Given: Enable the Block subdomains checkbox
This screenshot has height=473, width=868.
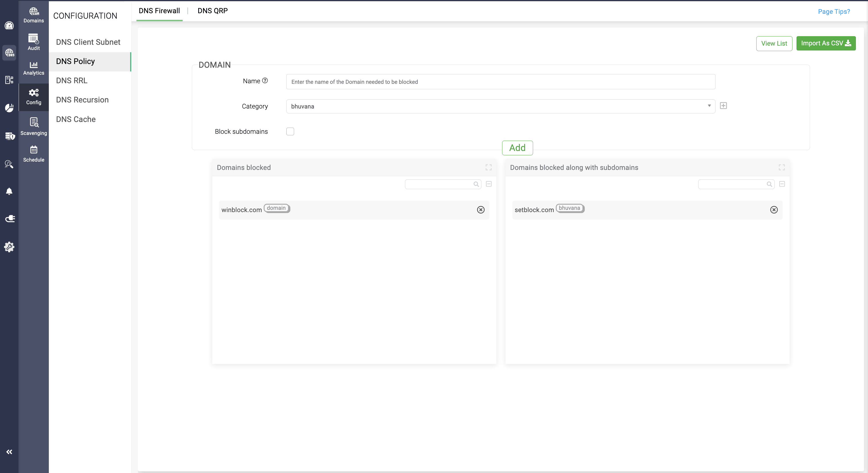Looking at the screenshot, I should coord(290,132).
